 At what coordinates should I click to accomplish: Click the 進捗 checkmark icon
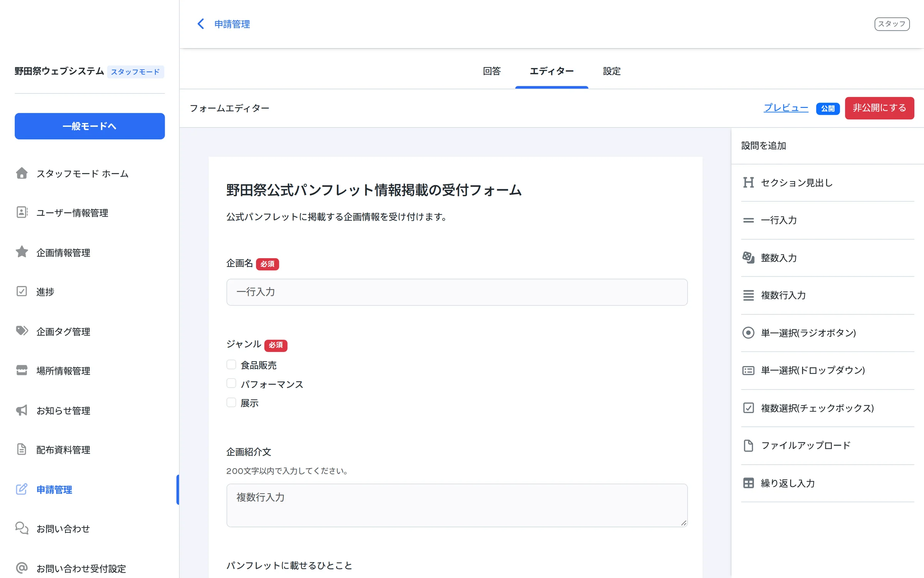pos(22,291)
